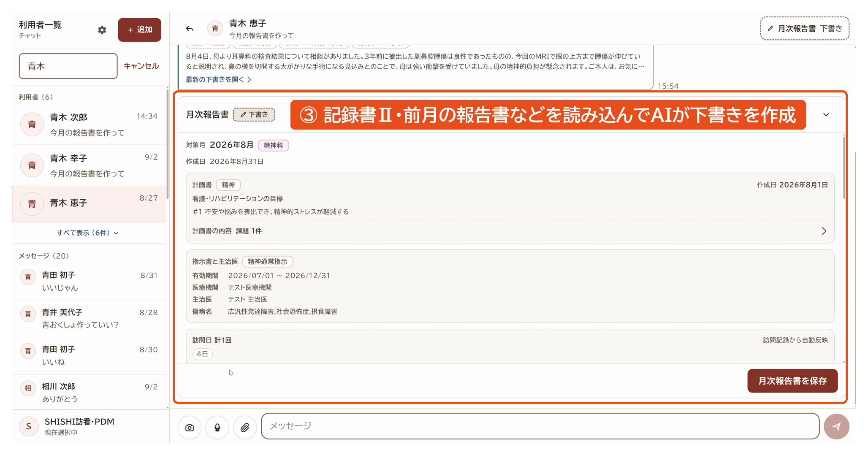Cancel the search with キャンセル
This screenshot has height=455, width=868.
[x=141, y=66]
